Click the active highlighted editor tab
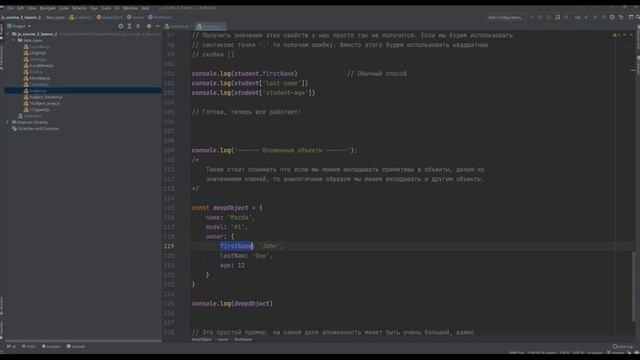The width and height of the screenshot is (640, 360). pyautogui.click(x=210, y=27)
